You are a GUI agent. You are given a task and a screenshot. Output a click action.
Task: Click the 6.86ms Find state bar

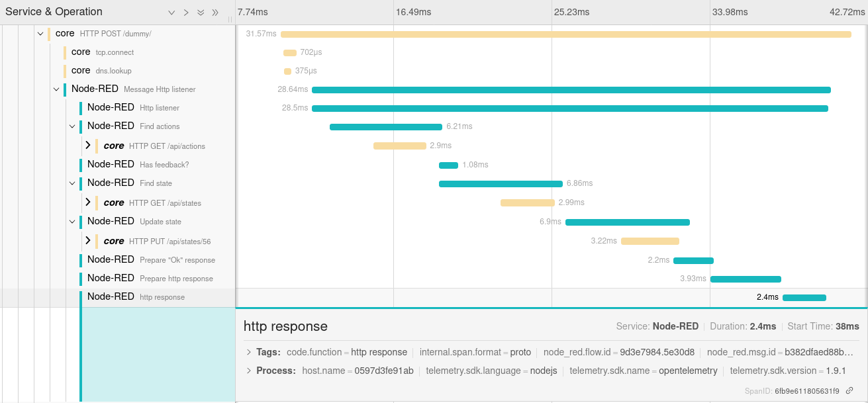pyautogui.click(x=501, y=184)
